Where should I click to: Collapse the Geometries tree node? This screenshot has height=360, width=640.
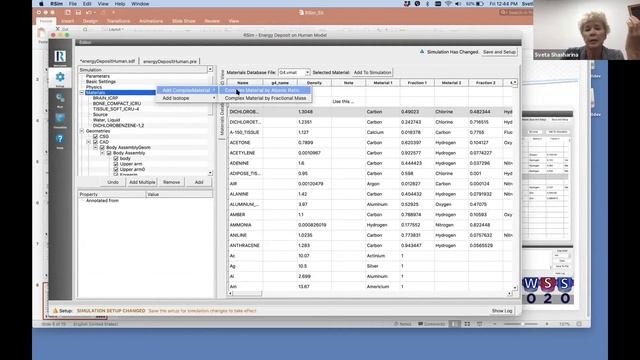82,131
